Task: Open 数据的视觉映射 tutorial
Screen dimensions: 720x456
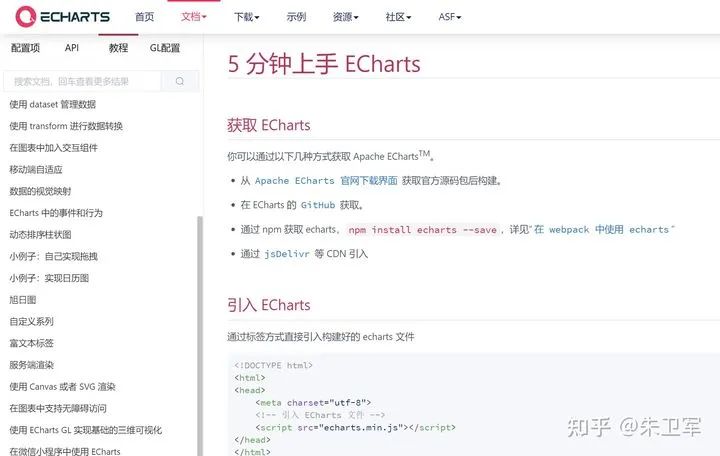Action: (40, 191)
